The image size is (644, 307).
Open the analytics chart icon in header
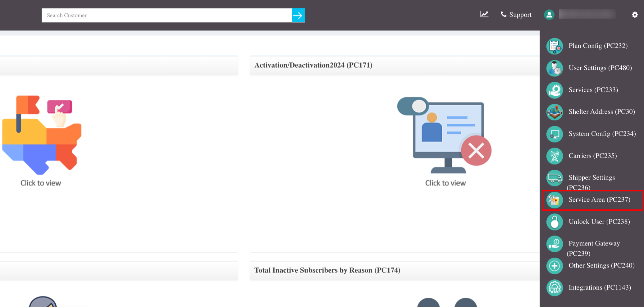point(484,14)
